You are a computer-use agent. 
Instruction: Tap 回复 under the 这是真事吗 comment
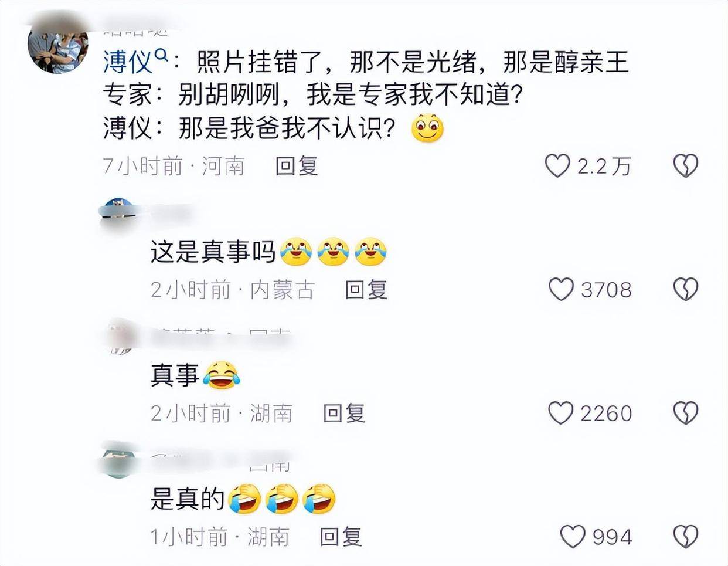(x=366, y=290)
